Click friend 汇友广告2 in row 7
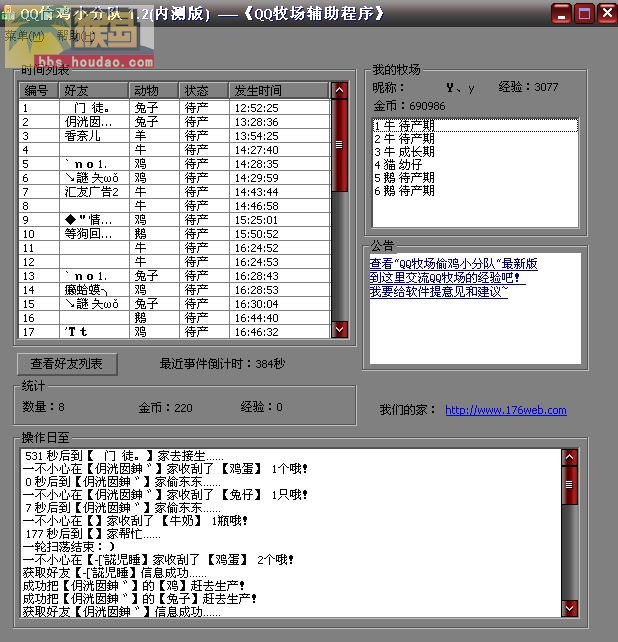Viewport: 618px width, 642px height. pyautogui.click(x=91, y=192)
